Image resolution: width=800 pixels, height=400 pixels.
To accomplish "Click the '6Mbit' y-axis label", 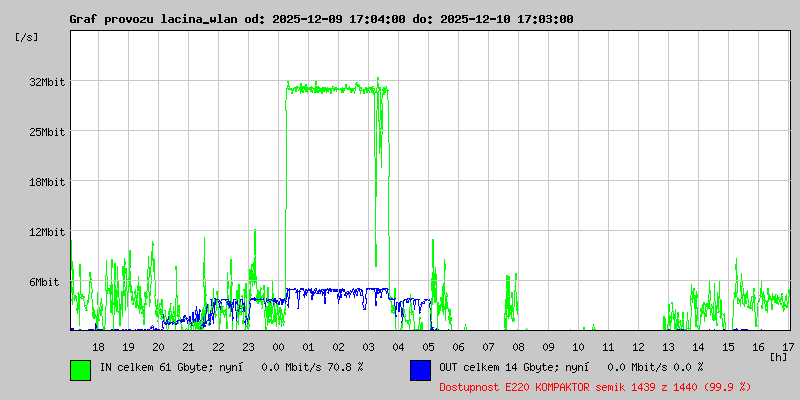I will coord(44,282).
